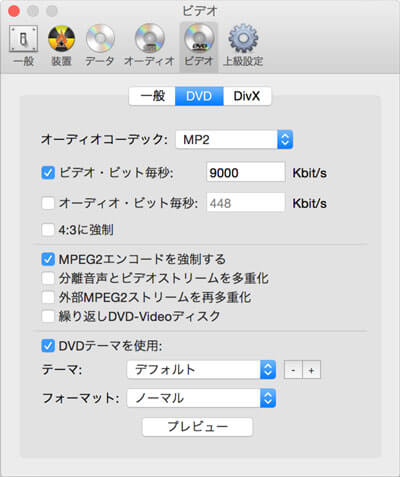
Task: Close the ビデオ preferences window
Action: tap(14, 11)
